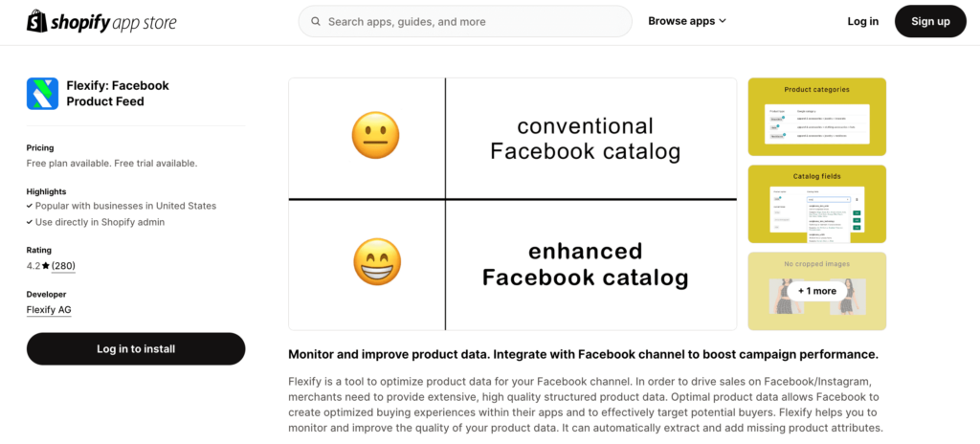This screenshot has width=980, height=444.
Task: Open the Flexify AG developer link
Action: point(49,309)
